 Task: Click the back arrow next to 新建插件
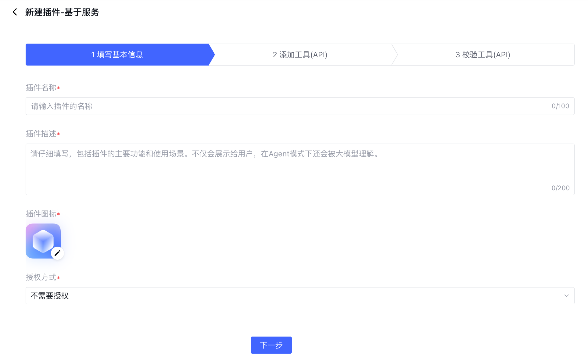pos(15,12)
